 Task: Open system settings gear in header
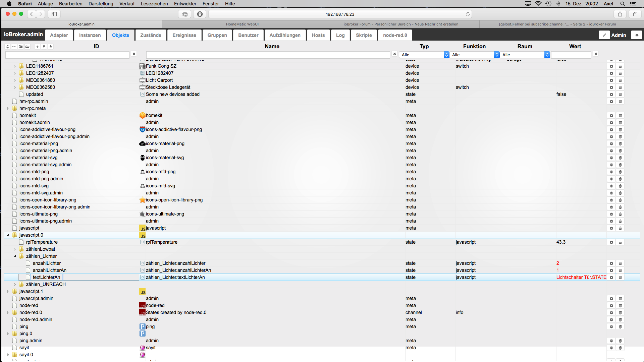(637, 35)
